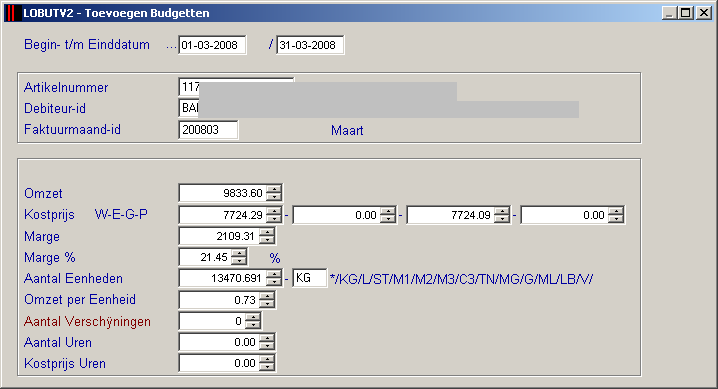Viewport: 718px width, 389px height.
Task: Click the Einddatum field showing 31-03-2008
Action: [x=310, y=45]
